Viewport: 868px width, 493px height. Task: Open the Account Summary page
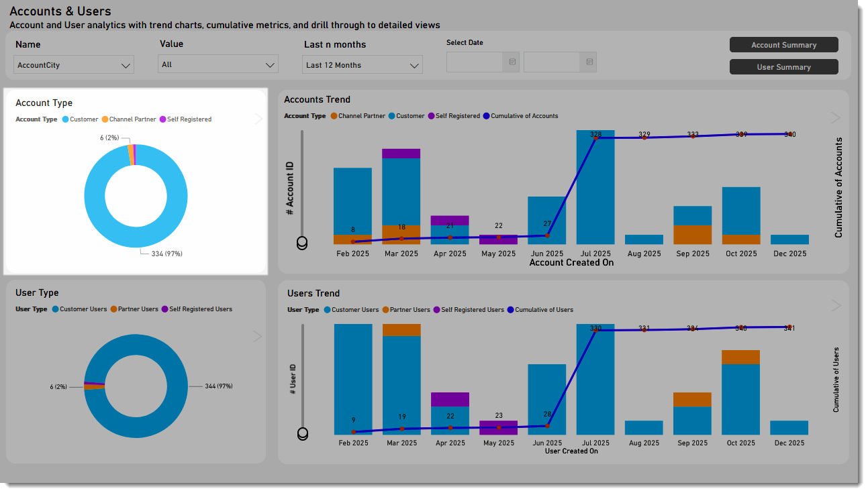783,45
